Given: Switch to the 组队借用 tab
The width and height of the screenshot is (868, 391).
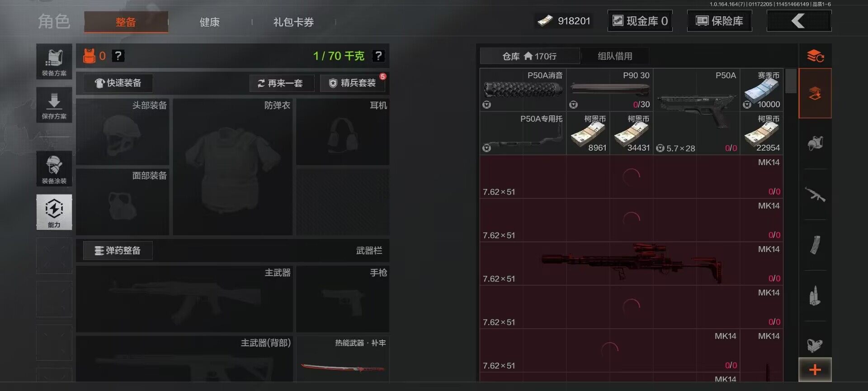Looking at the screenshot, I should (x=615, y=56).
